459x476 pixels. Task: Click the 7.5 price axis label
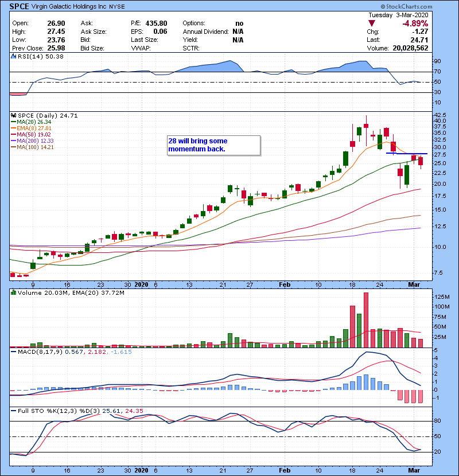tap(438, 272)
